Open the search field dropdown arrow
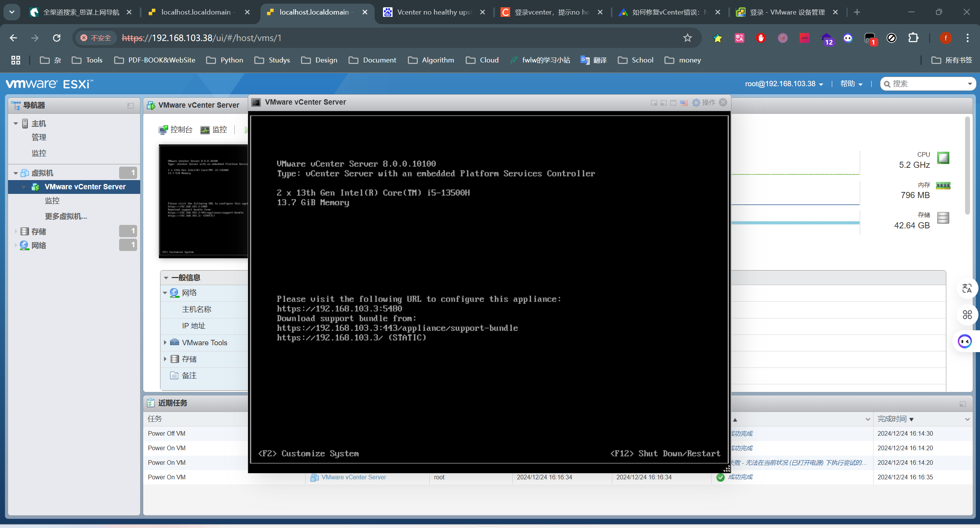980x528 pixels. pos(970,84)
